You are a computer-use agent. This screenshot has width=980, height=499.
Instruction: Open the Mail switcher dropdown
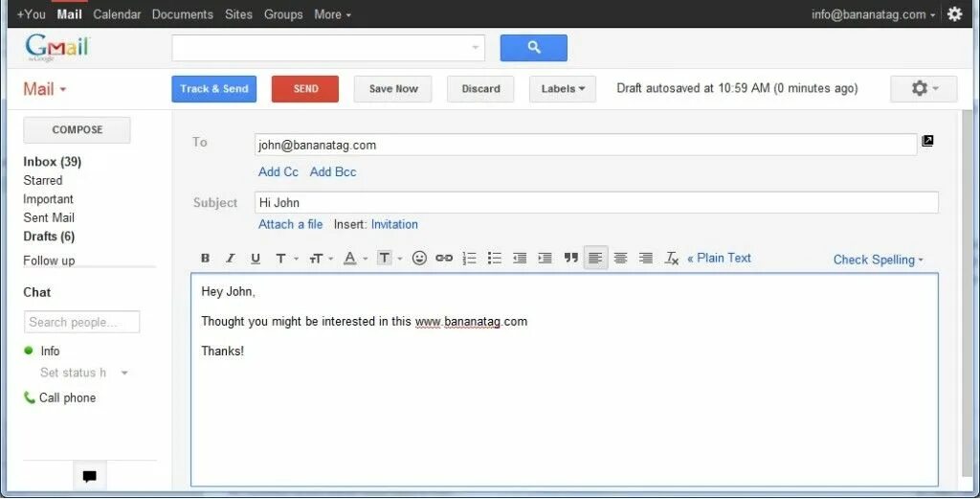44,89
